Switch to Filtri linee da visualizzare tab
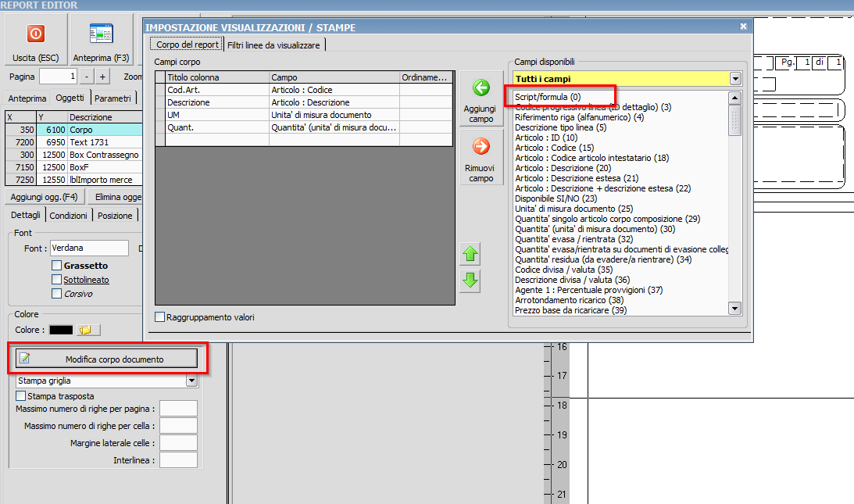 [x=273, y=45]
